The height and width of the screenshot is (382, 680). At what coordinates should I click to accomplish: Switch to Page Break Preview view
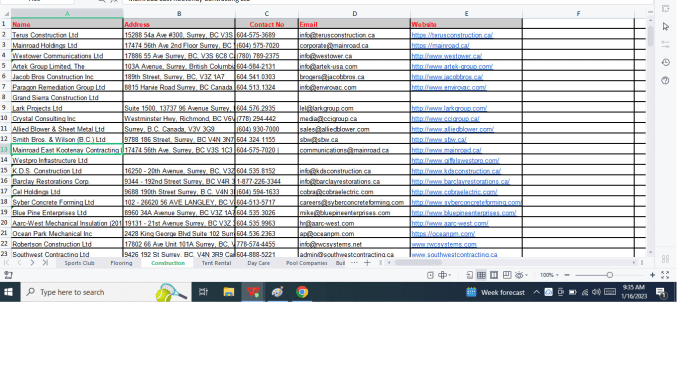point(507,275)
